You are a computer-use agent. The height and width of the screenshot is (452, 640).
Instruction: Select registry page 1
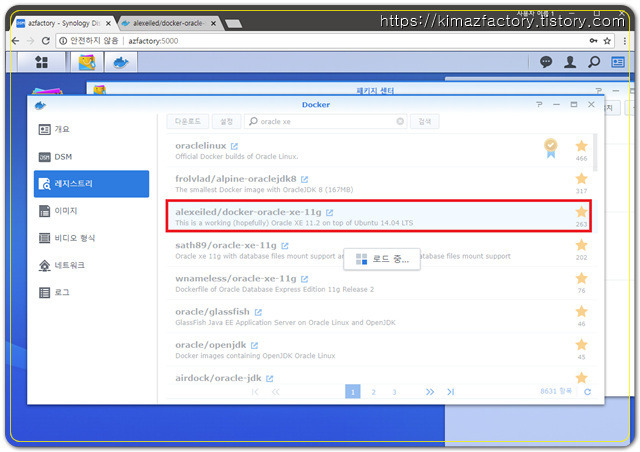pyautogui.click(x=353, y=392)
